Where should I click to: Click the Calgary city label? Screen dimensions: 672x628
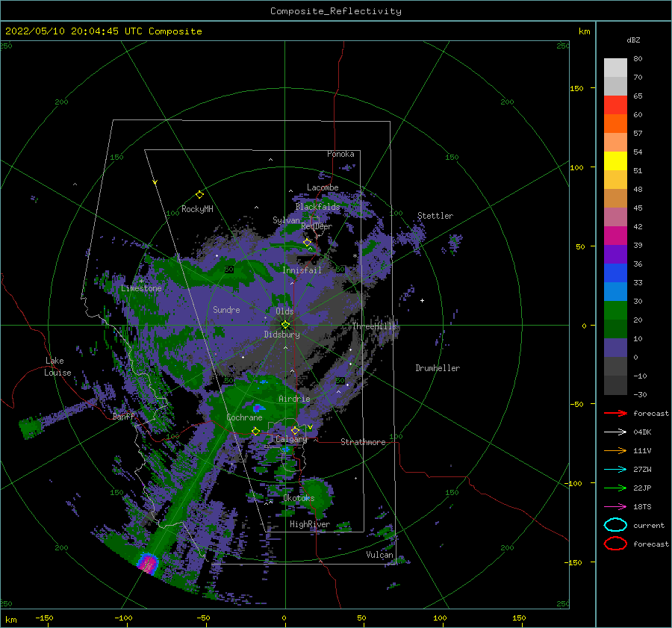(291, 439)
